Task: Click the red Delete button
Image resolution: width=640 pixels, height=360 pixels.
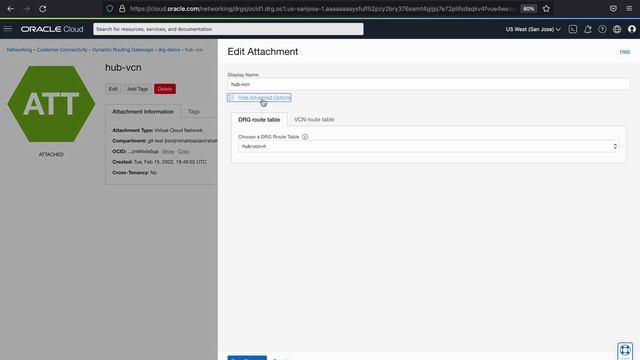Action: coord(165,89)
